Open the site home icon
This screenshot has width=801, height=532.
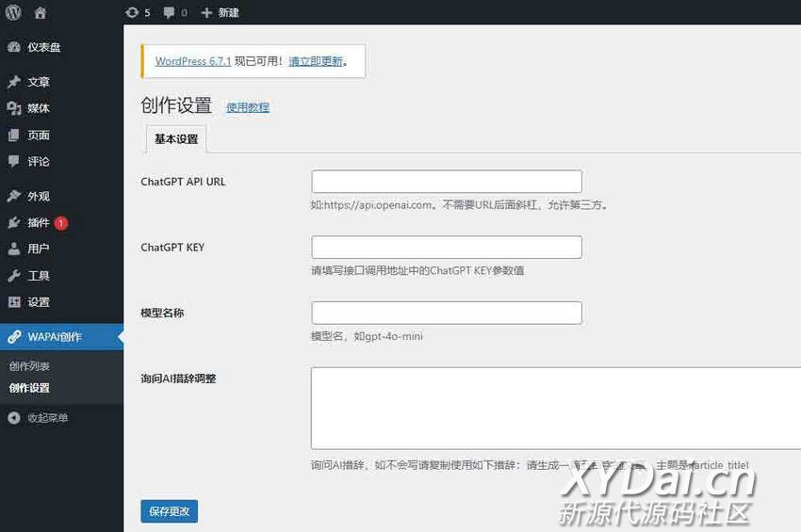40,13
